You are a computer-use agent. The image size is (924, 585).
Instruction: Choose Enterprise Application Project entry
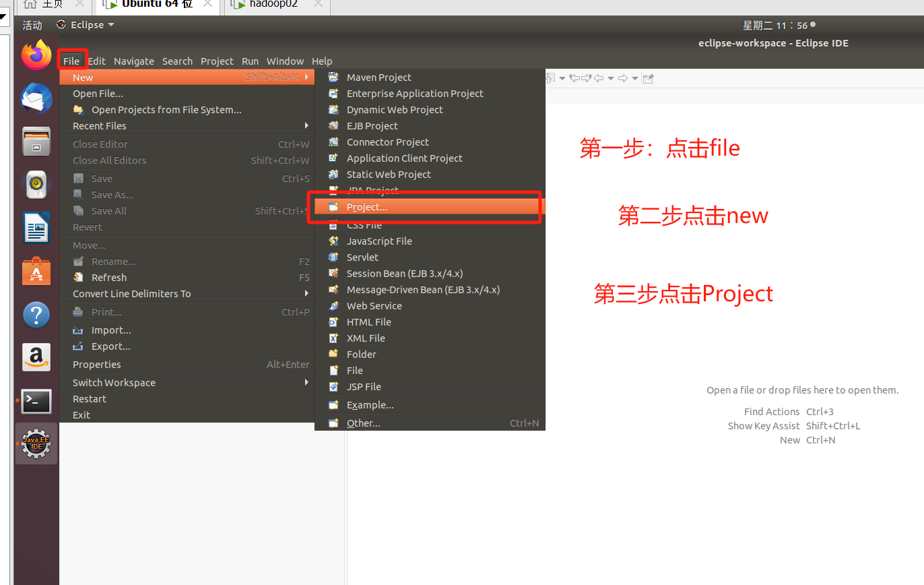pyautogui.click(x=430, y=94)
